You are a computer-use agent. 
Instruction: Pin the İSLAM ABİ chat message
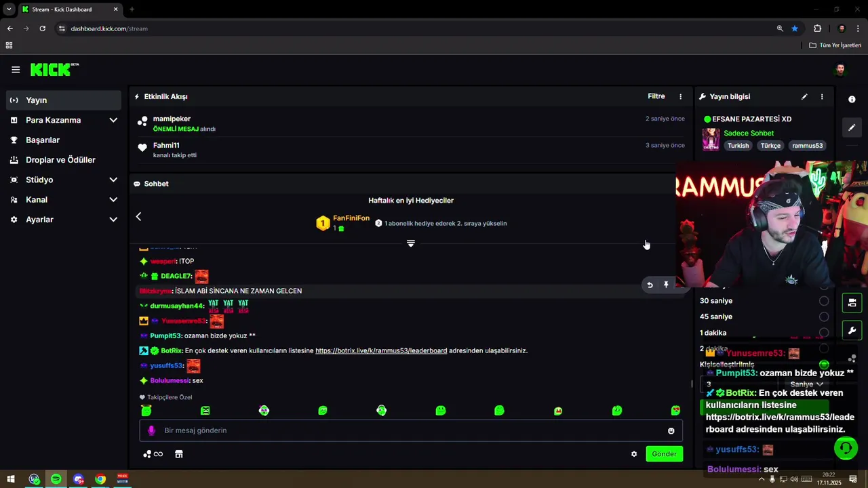coord(666,285)
